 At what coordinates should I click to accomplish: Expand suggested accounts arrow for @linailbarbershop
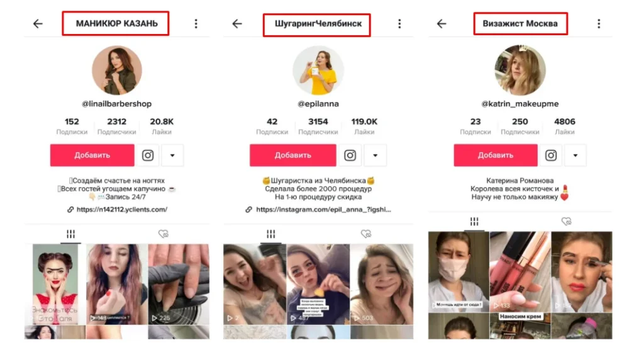pos(172,156)
